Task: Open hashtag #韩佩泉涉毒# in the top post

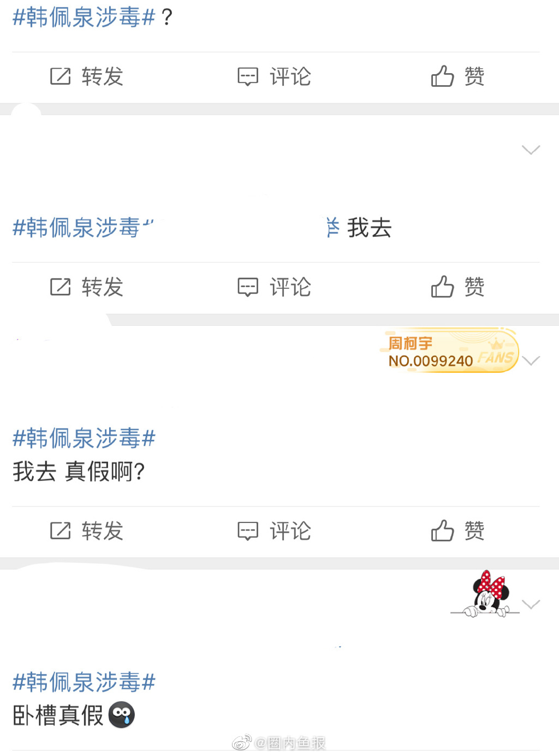Action: 84,17
